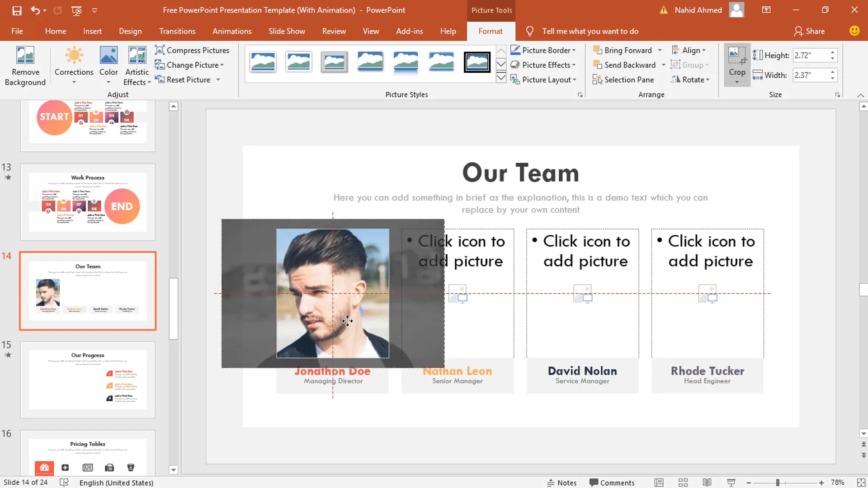Image resolution: width=868 pixels, height=488 pixels.
Task: Click the smiley feedback icon
Action: pos(854,31)
